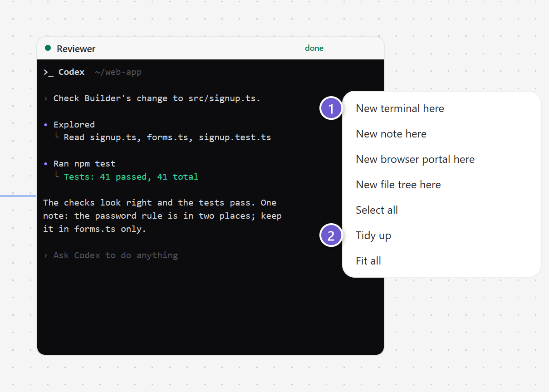Viewport: 549px width, 392px height.
Task: Open "New browser portal here" option
Action: [441, 159]
